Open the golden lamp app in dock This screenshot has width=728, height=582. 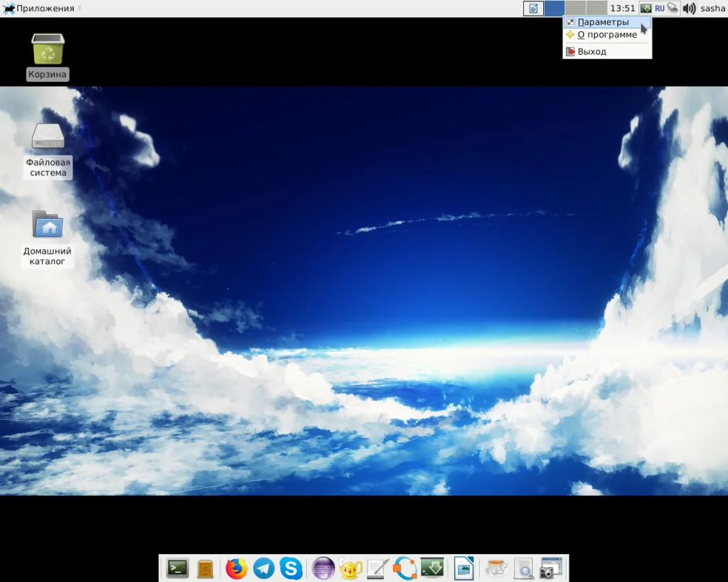point(350,568)
